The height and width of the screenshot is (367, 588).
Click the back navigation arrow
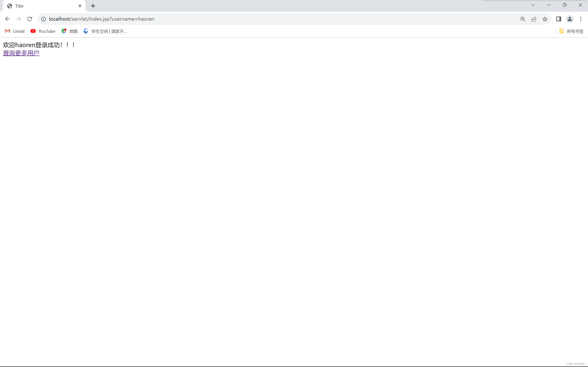pyautogui.click(x=8, y=19)
